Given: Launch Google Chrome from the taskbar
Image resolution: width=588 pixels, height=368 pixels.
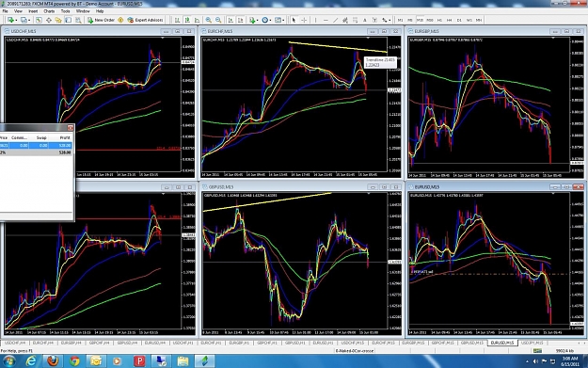Looking at the screenshot, I should (x=74, y=360).
